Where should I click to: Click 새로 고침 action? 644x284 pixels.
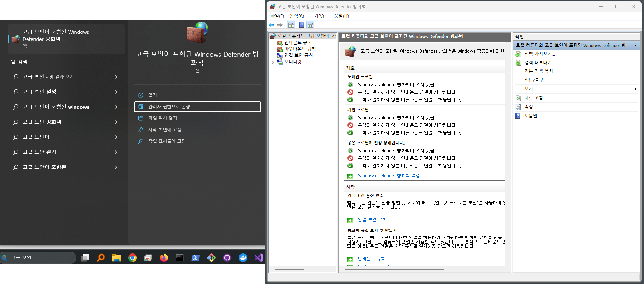[533, 98]
